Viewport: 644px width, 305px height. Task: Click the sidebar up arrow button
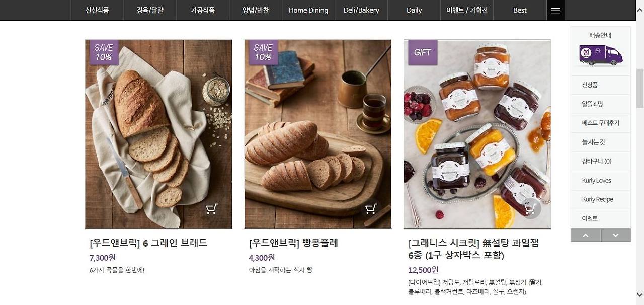click(586, 235)
